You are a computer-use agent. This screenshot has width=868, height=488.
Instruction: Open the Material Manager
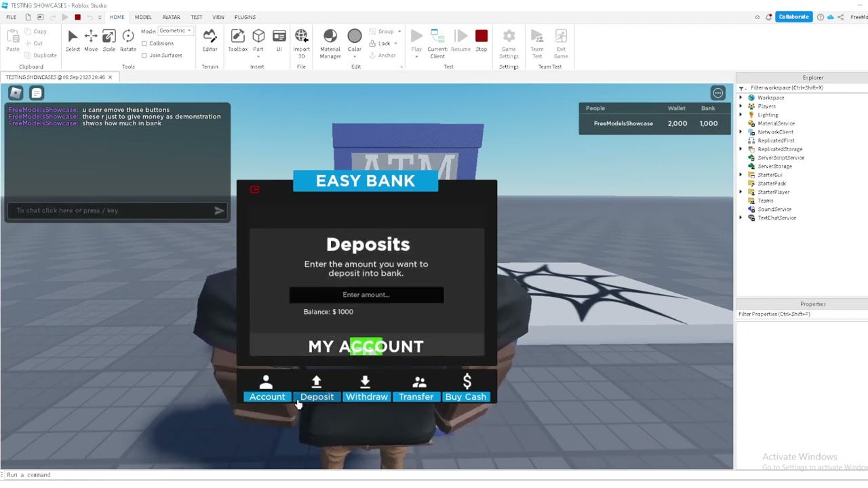330,43
